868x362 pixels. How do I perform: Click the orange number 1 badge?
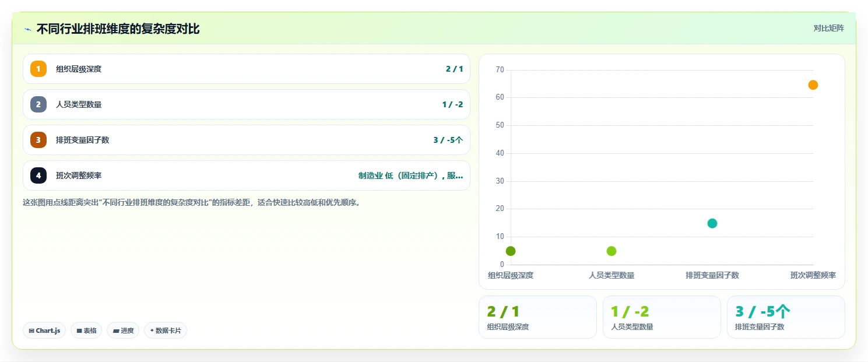38,69
